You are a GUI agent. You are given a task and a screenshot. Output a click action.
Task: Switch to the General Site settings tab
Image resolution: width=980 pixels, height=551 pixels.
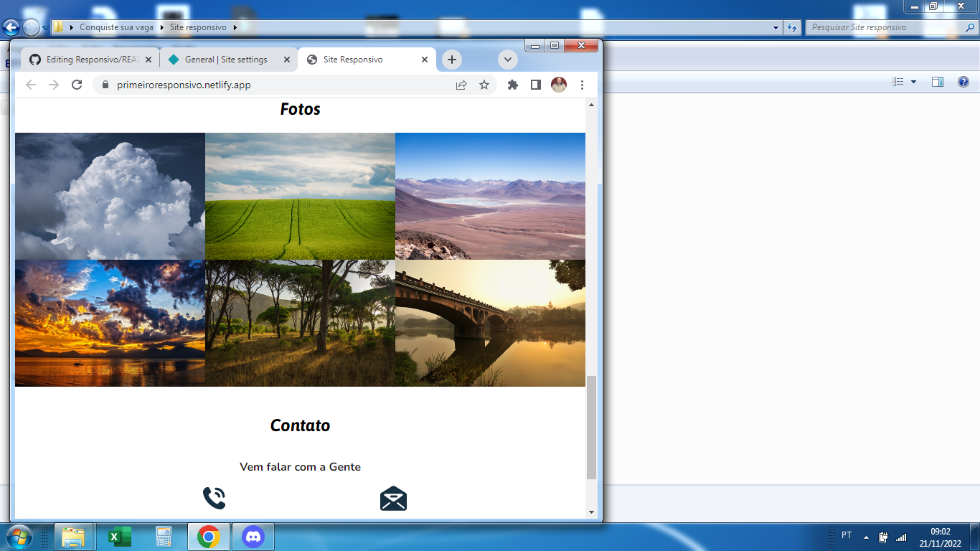click(x=222, y=60)
